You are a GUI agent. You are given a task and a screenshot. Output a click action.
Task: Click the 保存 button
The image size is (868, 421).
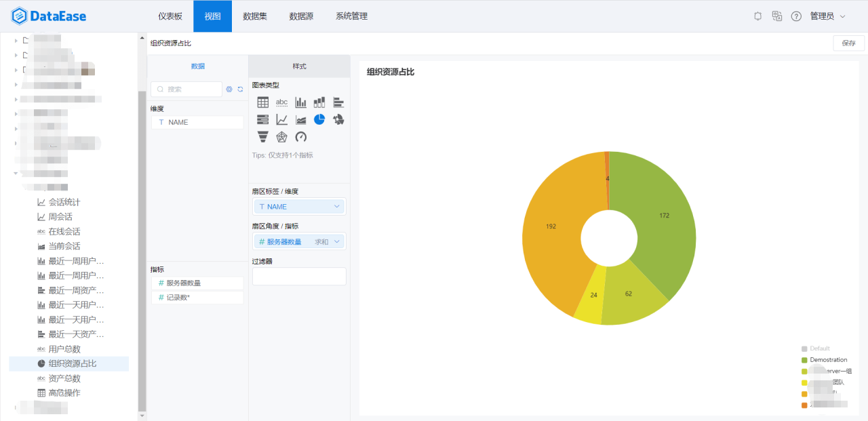[848, 43]
